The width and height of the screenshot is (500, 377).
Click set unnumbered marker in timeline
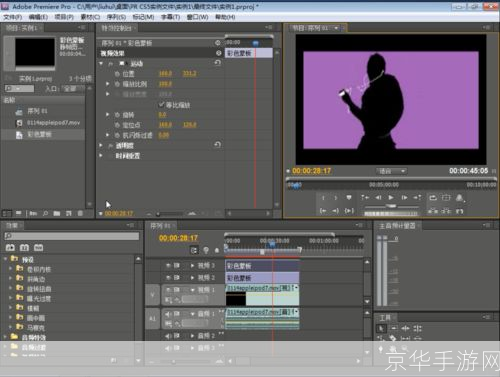(x=217, y=250)
